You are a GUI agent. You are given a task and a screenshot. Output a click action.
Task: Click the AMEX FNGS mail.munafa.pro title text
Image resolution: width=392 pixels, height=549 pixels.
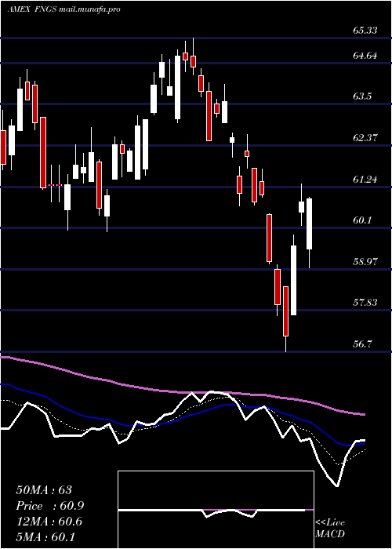pyautogui.click(x=64, y=9)
